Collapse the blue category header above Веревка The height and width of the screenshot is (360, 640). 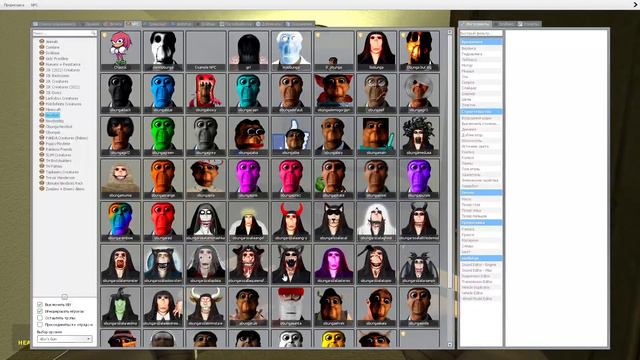point(481,42)
